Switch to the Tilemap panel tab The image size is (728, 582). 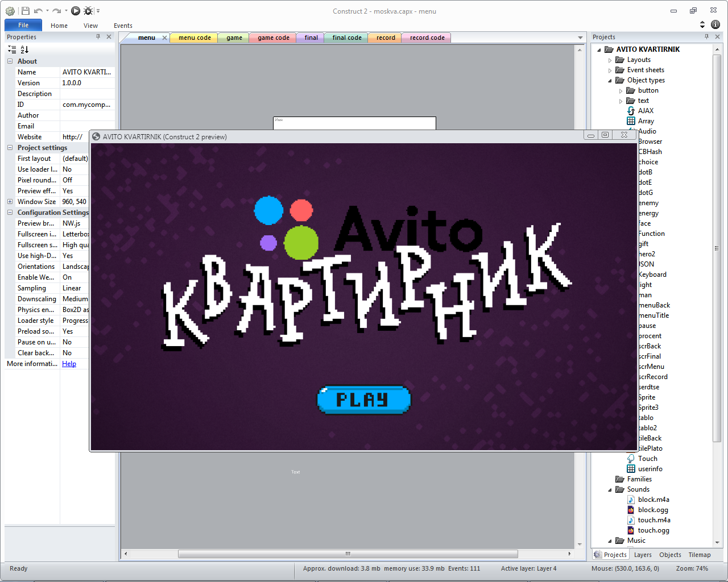(x=700, y=555)
